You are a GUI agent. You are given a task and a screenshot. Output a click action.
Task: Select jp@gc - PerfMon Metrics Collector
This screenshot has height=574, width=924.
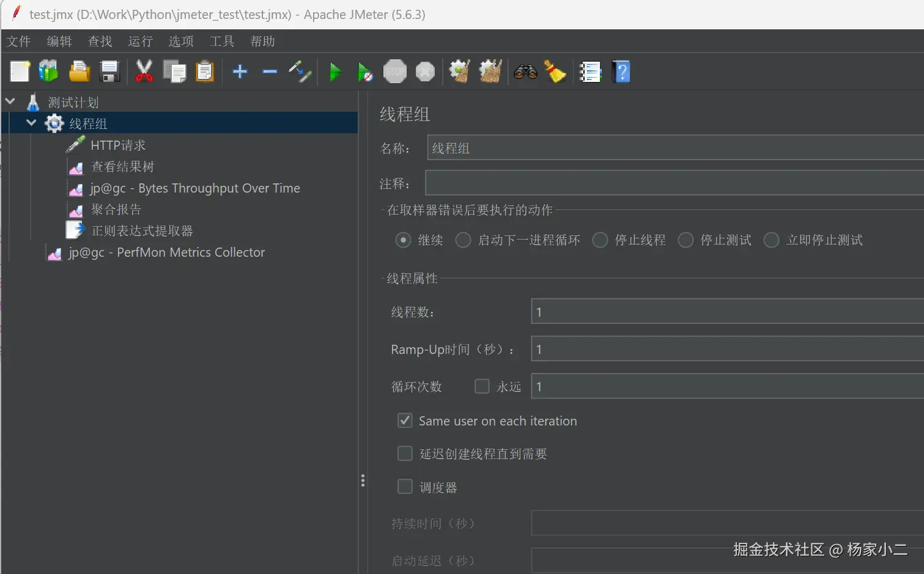[166, 252]
